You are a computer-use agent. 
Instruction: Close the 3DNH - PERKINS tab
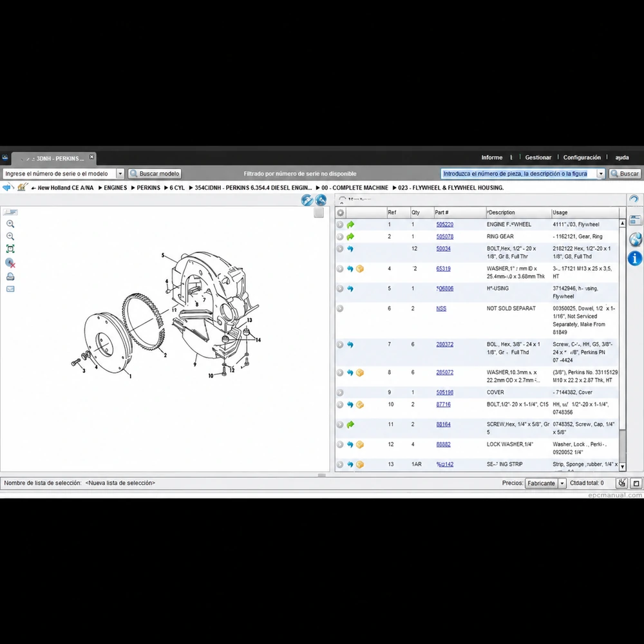91,157
